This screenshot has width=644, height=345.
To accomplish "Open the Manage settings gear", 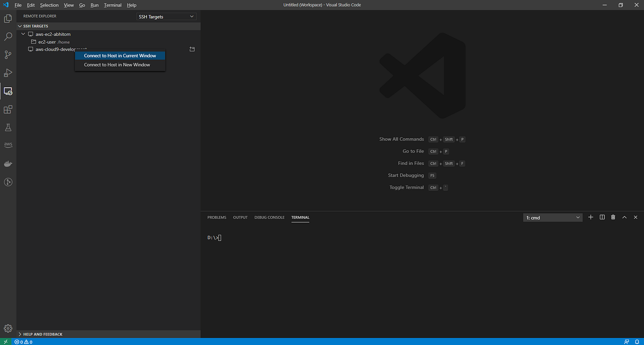I will (8, 328).
